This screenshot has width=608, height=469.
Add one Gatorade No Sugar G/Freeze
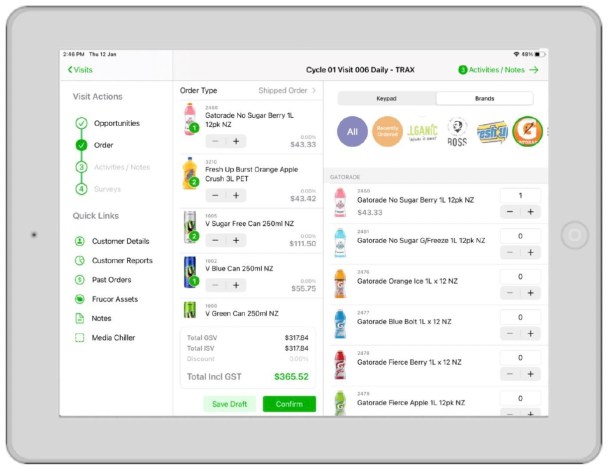(x=530, y=252)
